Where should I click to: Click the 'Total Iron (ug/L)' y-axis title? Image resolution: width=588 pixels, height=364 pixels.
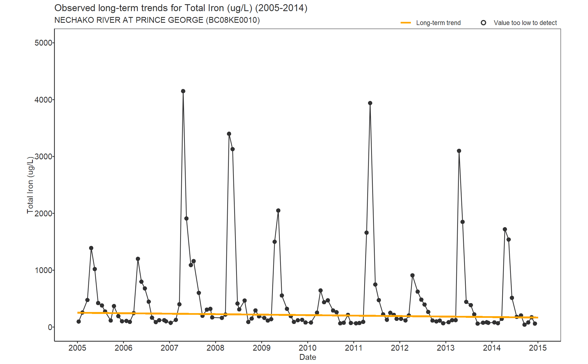(30, 185)
